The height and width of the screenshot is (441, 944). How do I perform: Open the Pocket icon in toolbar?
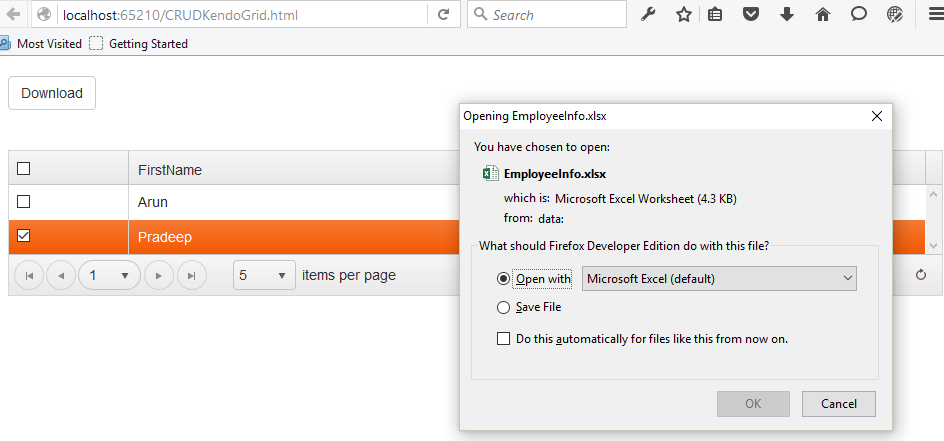(x=750, y=15)
